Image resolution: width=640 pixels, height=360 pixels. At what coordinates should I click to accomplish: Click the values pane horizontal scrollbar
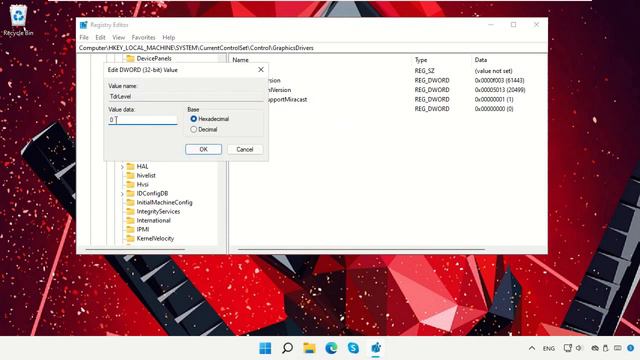pyautogui.click(x=361, y=249)
